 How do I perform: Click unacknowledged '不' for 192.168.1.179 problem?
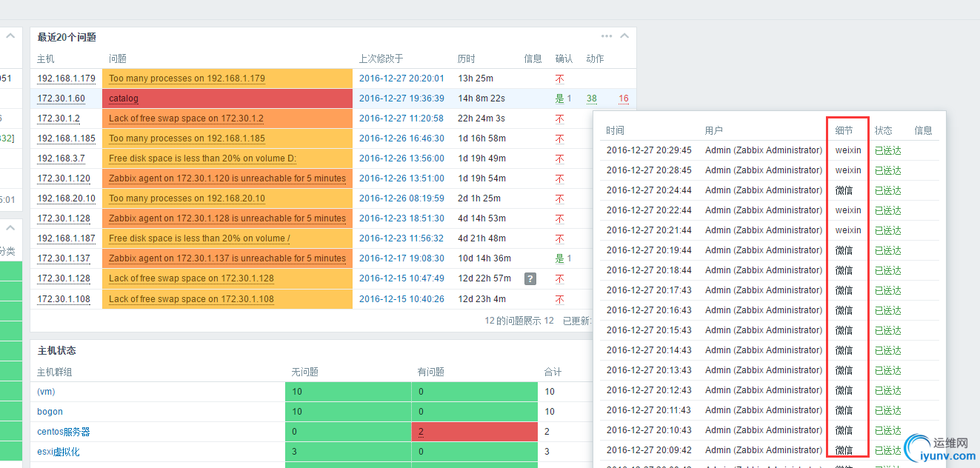click(559, 78)
